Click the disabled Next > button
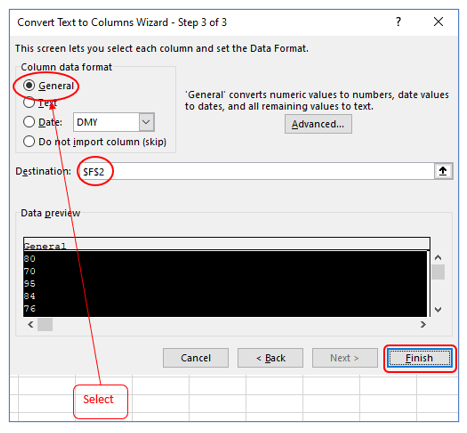 345,358
